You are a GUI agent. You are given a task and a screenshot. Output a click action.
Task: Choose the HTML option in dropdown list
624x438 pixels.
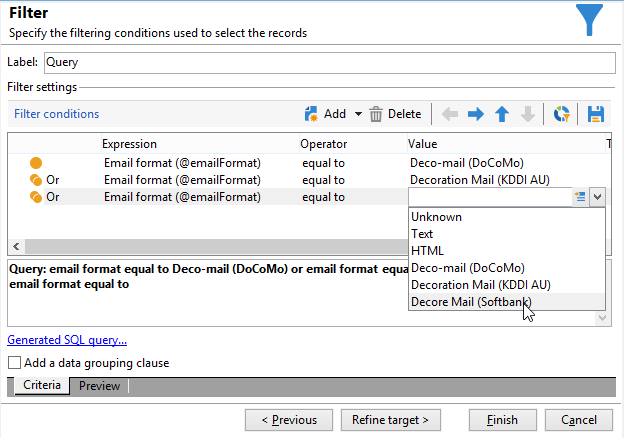tap(427, 250)
